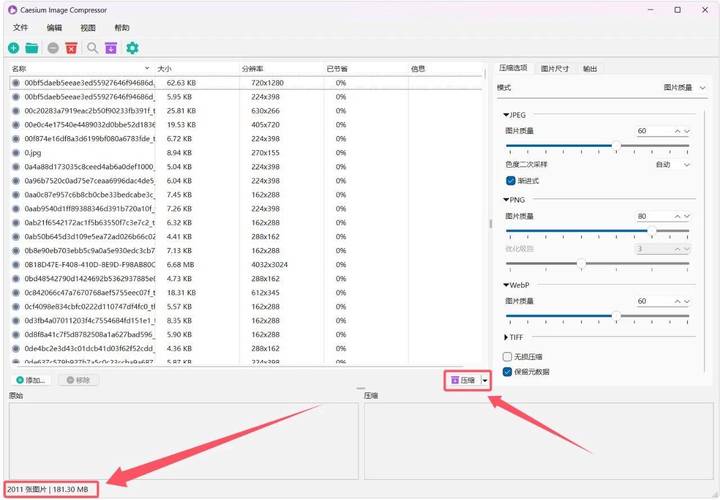Image resolution: width=720 pixels, height=500 pixels.
Task: Enable the lossless compression checkbox
Action: [x=507, y=357]
